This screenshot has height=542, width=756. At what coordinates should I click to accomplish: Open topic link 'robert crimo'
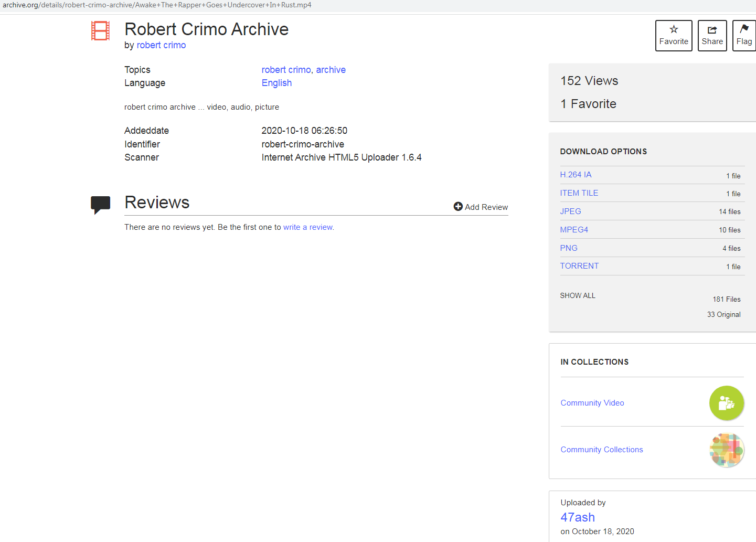click(286, 70)
